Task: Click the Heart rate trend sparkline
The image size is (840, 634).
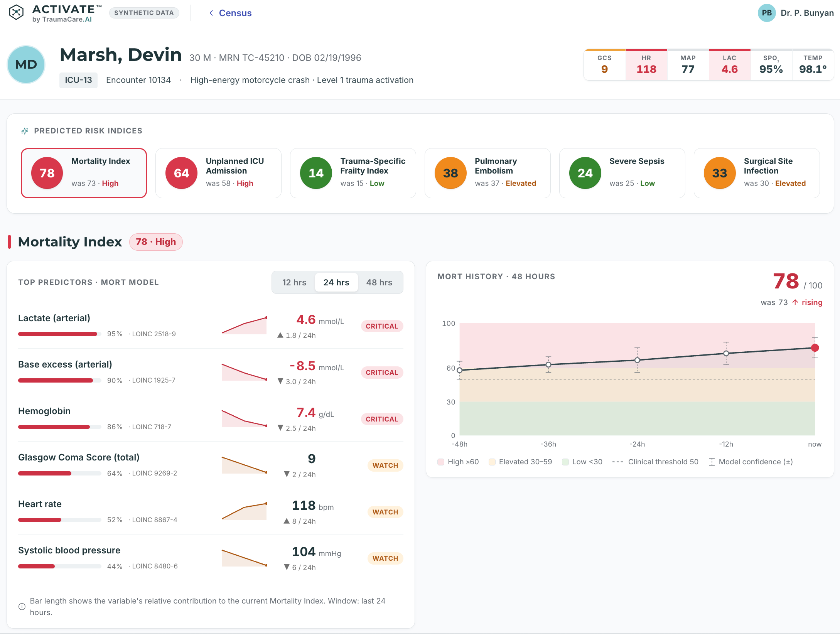Action: click(245, 511)
